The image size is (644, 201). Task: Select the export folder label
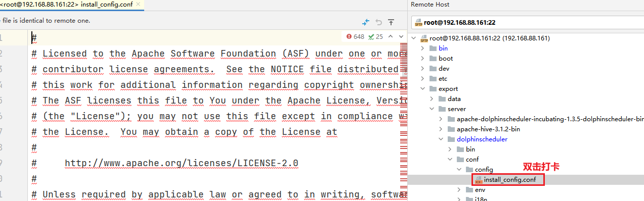(448, 89)
